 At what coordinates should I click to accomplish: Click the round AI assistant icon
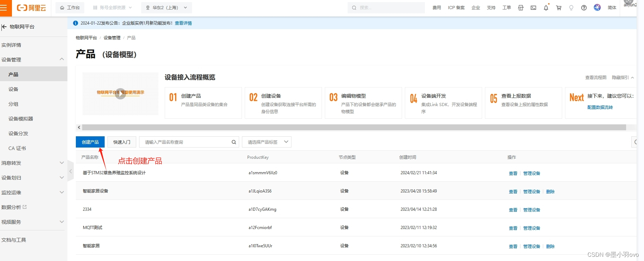point(597,7)
